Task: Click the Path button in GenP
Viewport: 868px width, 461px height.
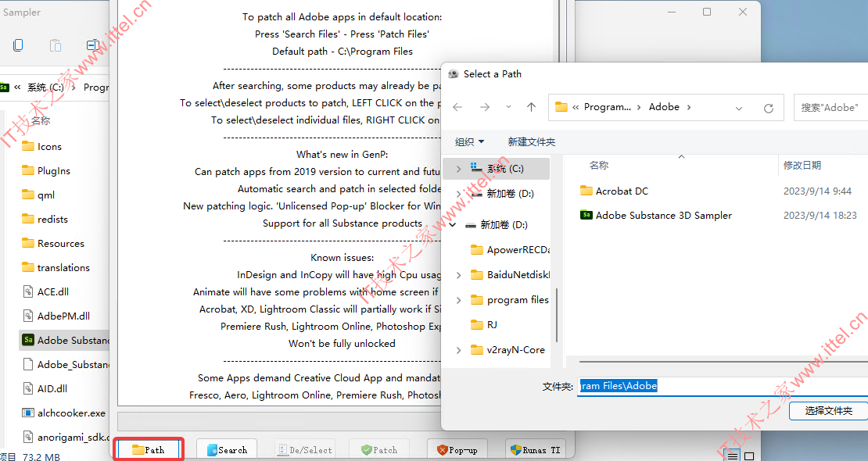Action: point(149,450)
